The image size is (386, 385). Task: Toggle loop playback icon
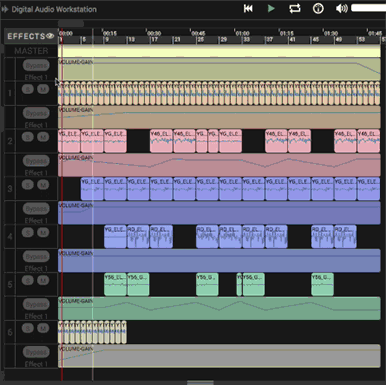point(295,9)
